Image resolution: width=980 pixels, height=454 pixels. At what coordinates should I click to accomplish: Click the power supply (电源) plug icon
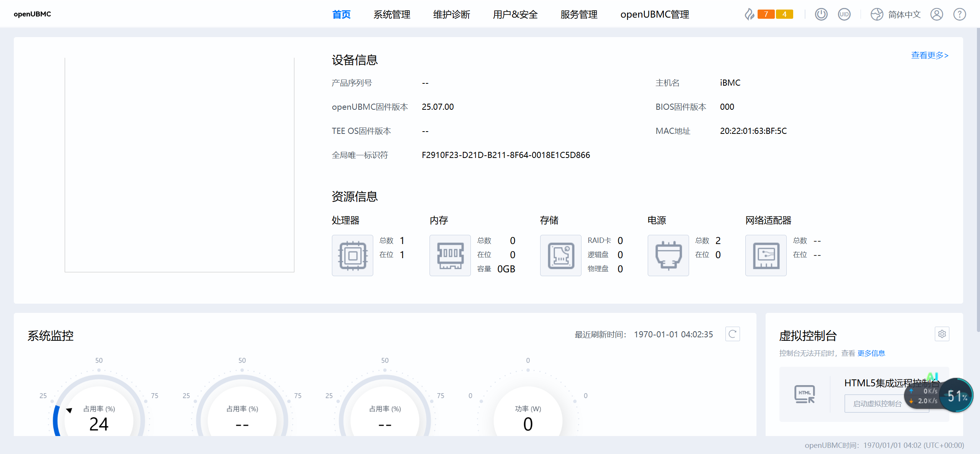point(668,255)
